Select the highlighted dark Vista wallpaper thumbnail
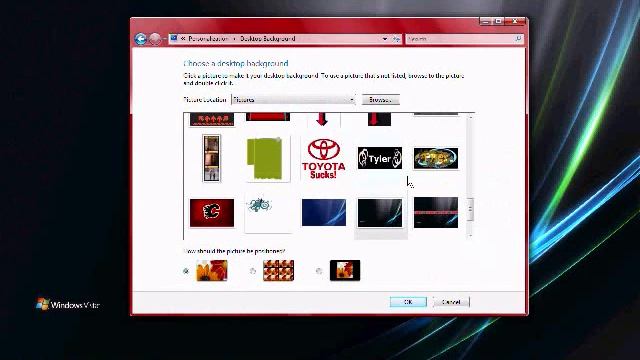 (x=380, y=213)
